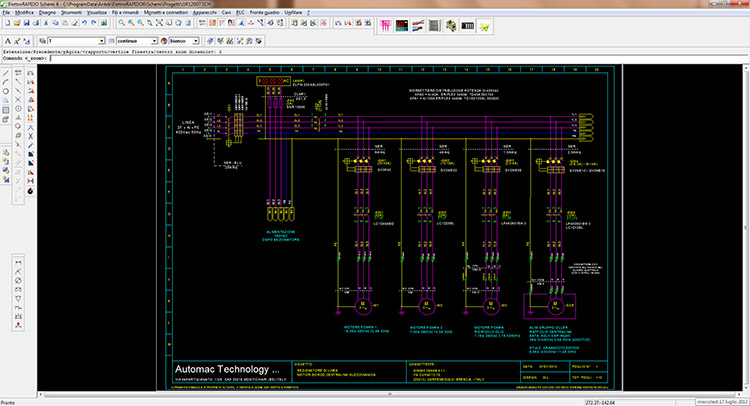This screenshot has width=750, height=406.
Task: Click the MOTORE POMPA 1 label
Action: click(x=361, y=328)
